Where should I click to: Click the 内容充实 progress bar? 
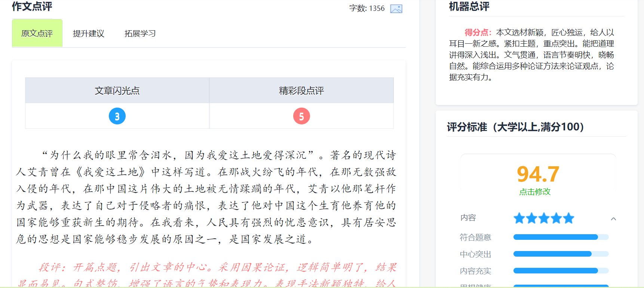click(x=561, y=271)
